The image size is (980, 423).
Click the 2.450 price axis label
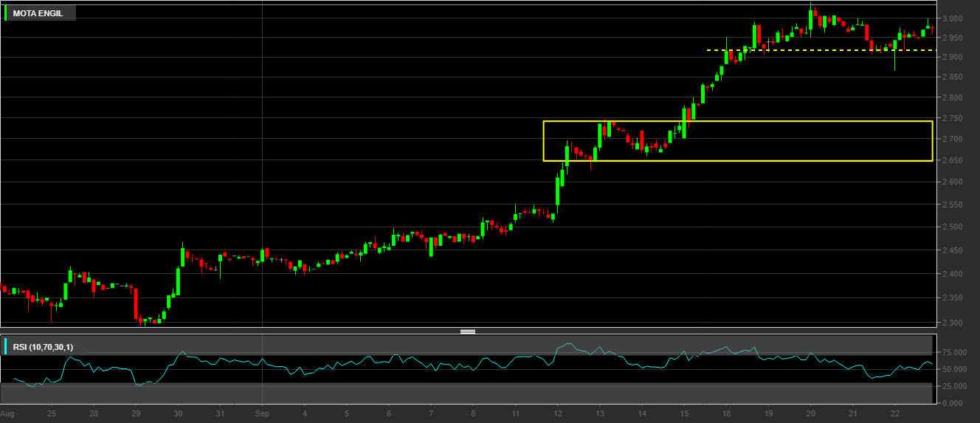click(951, 251)
